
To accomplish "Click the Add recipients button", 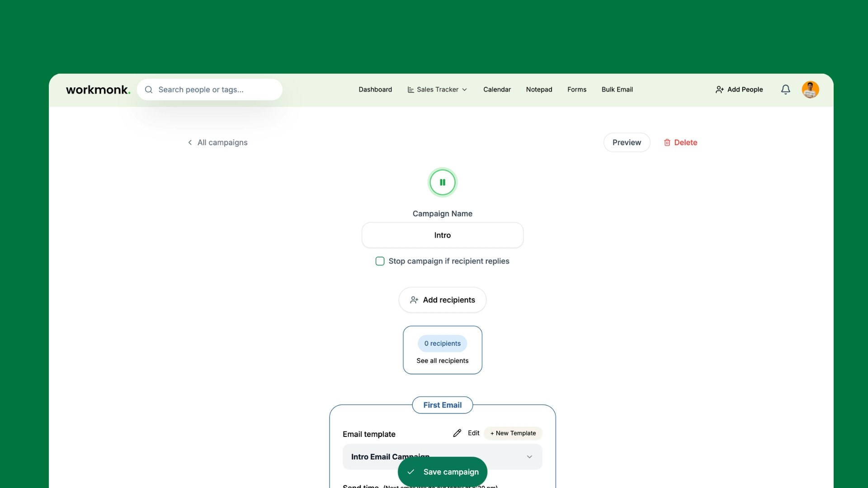I will tap(443, 300).
